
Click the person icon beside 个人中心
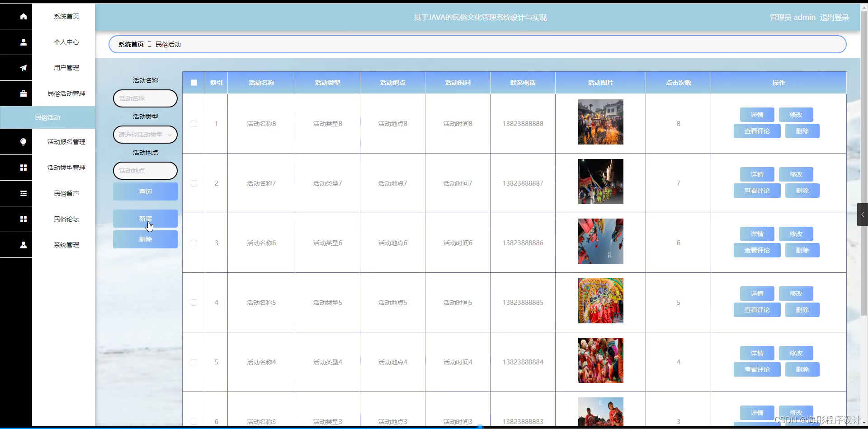(24, 42)
